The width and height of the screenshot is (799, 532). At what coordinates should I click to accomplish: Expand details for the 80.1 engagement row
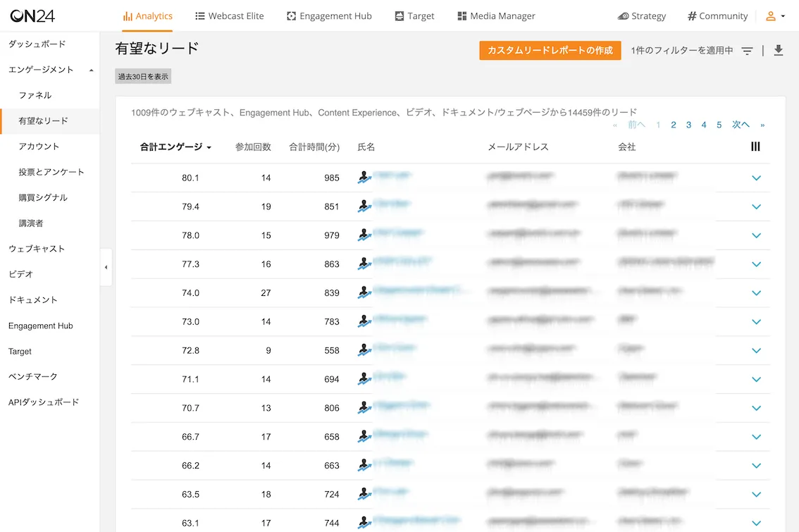tap(756, 178)
